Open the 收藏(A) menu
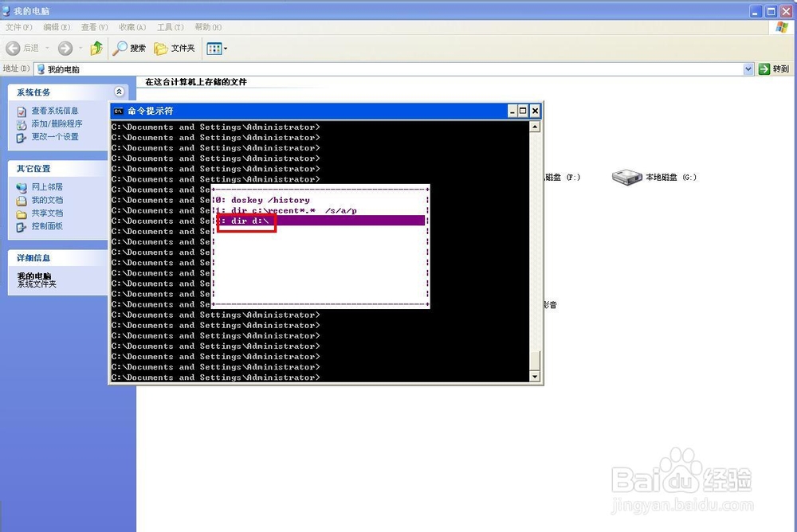The image size is (797, 532). click(x=132, y=27)
